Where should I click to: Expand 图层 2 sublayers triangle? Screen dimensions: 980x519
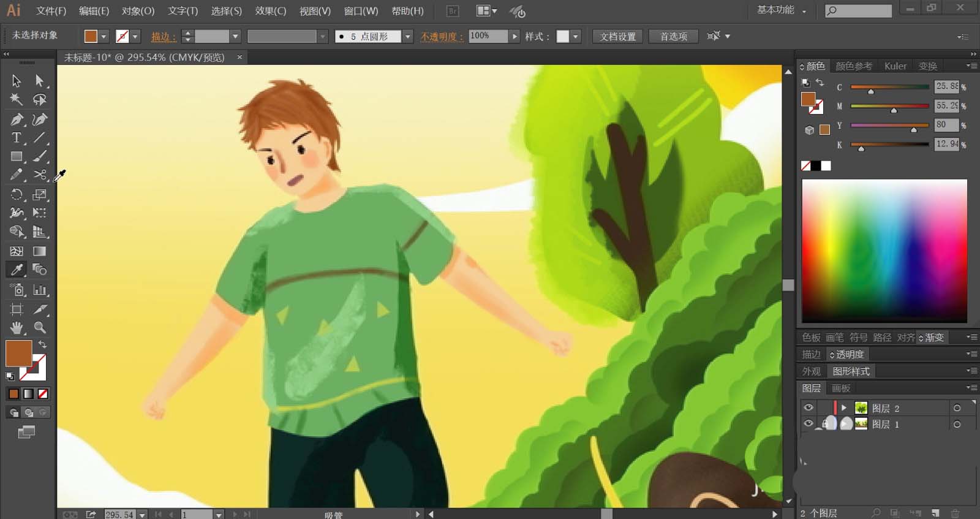(844, 407)
